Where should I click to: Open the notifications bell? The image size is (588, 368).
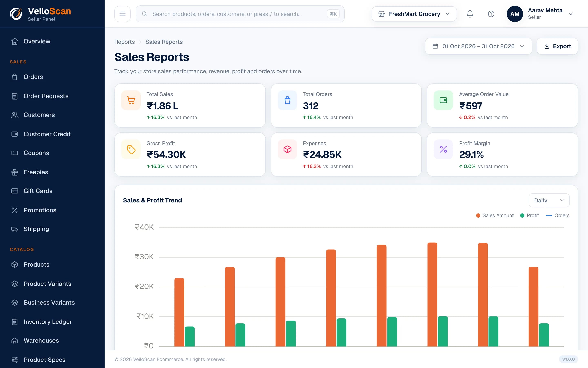[x=470, y=14]
